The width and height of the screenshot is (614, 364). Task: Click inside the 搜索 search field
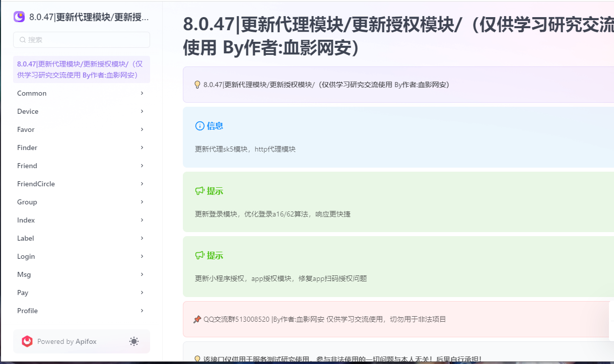[81, 39]
